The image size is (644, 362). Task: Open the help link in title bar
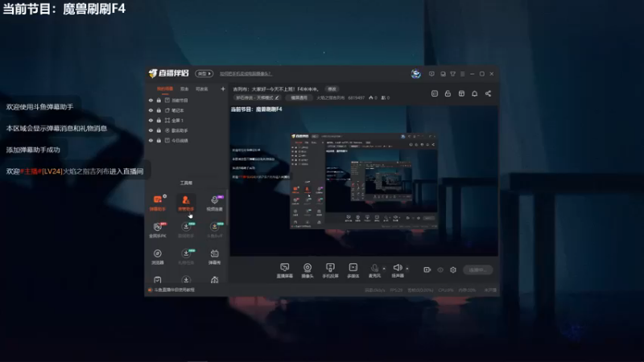pyautogui.click(x=246, y=74)
